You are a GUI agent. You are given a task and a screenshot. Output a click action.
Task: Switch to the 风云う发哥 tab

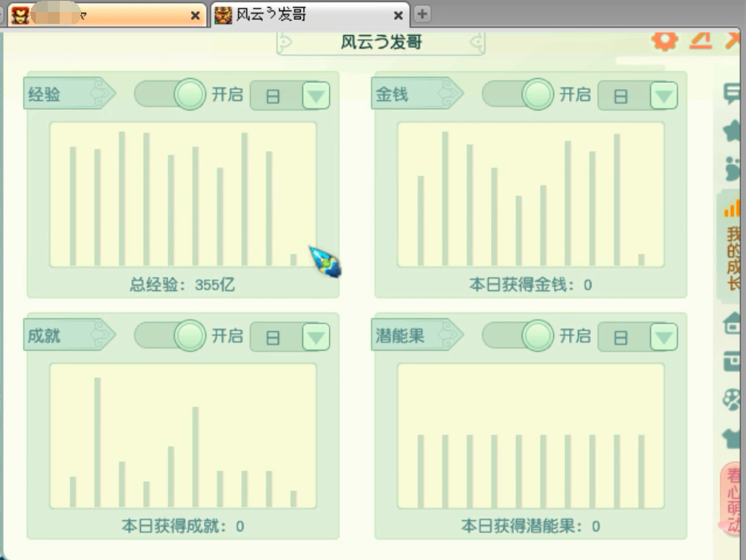click(x=311, y=15)
